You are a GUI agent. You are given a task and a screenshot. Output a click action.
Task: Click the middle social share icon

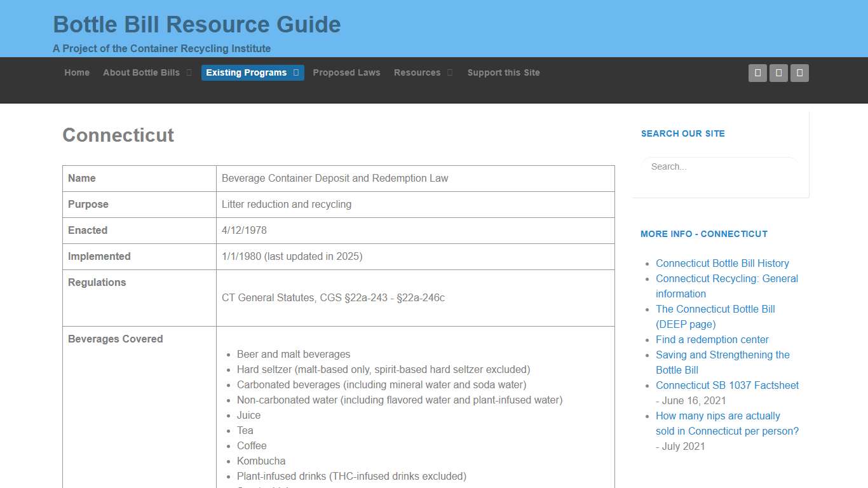778,72
